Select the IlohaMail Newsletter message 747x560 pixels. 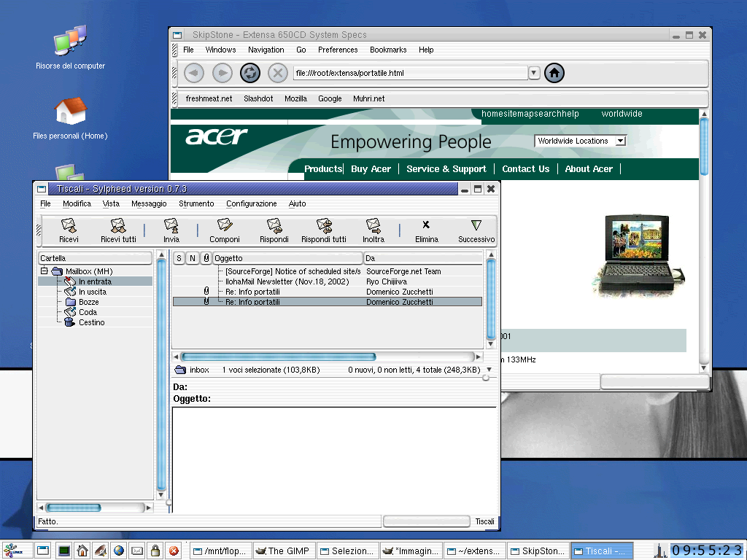point(328,281)
